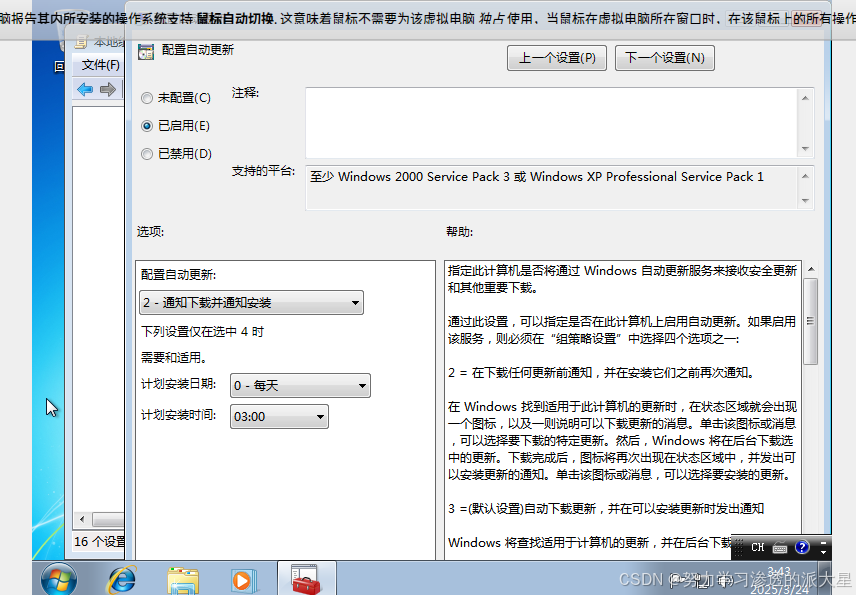Open the 计划安装时间 03:00 dropdown

click(279, 416)
